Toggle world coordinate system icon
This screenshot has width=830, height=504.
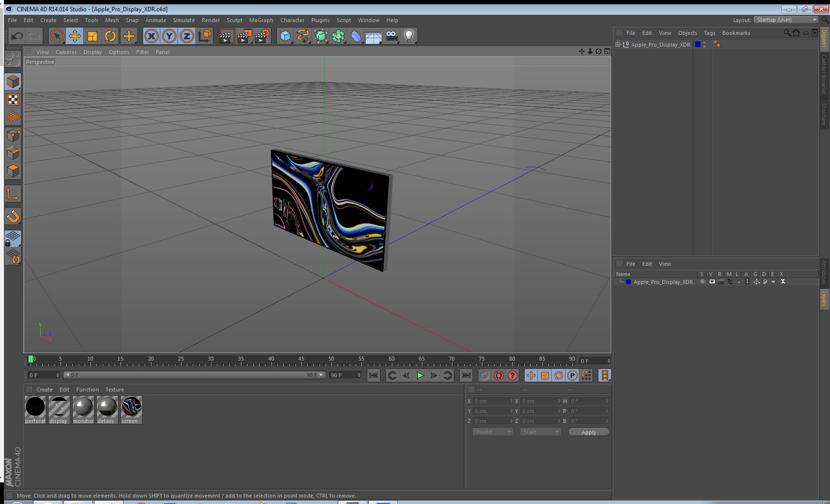tap(205, 36)
